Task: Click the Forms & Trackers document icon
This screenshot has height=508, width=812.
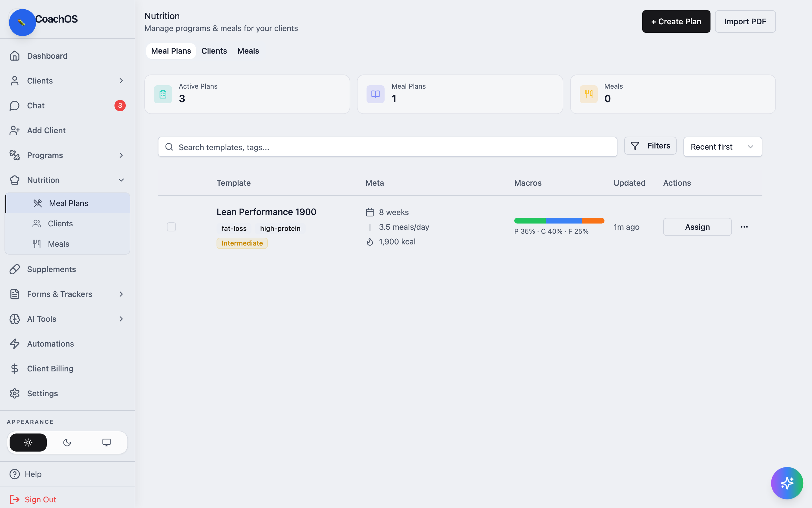Action: tap(14, 294)
